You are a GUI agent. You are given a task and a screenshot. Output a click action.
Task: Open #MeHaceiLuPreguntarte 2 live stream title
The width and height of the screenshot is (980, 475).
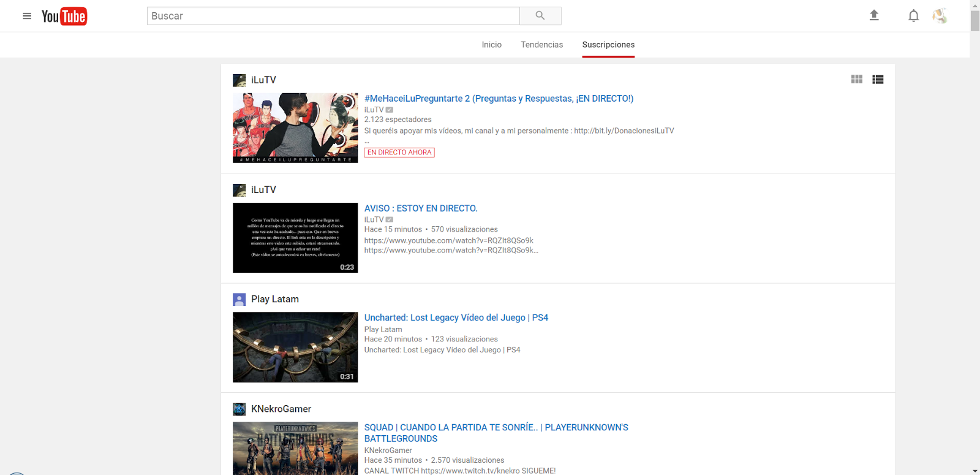[x=499, y=99]
